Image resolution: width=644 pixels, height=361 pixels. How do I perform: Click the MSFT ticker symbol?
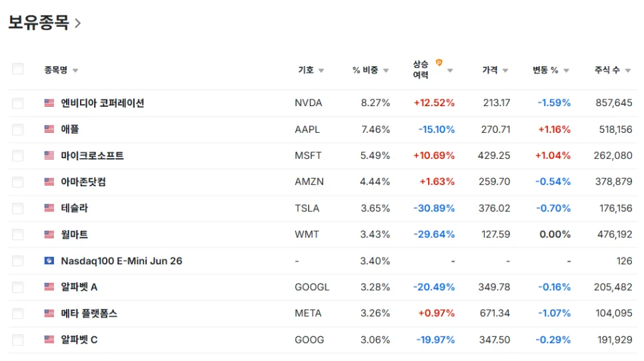308,155
